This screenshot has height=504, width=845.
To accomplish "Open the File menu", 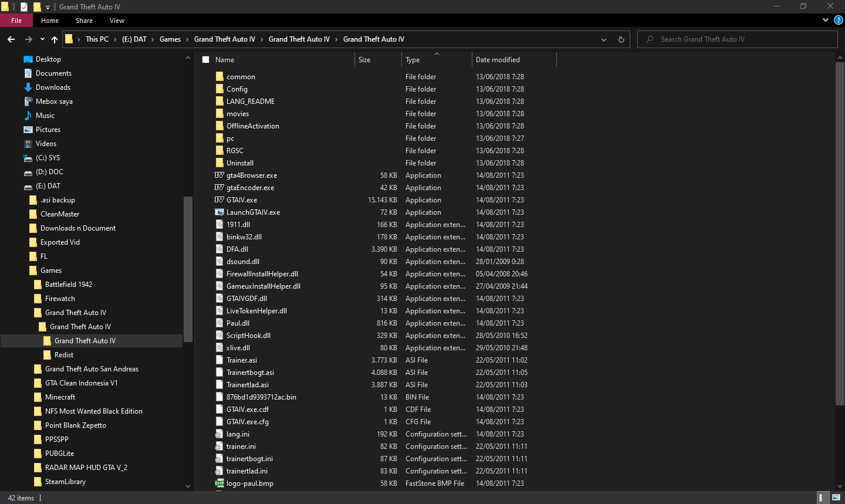I will pyautogui.click(x=16, y=21).
